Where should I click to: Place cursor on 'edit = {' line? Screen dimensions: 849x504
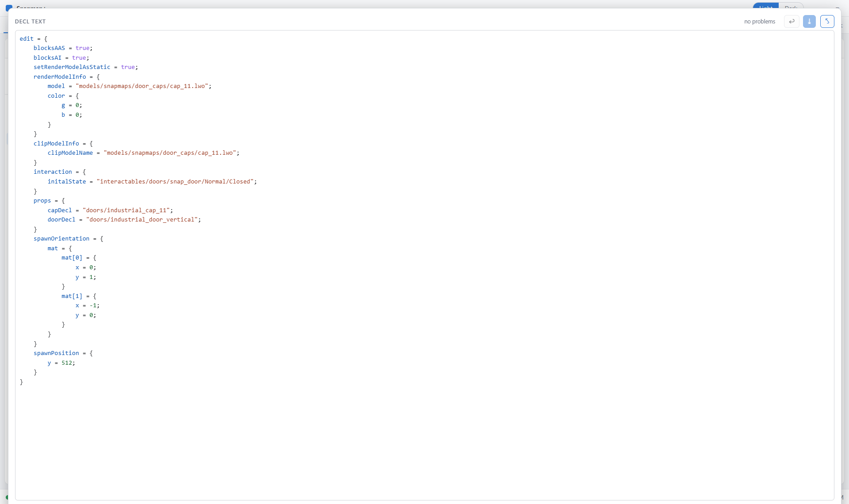[33, 39]
